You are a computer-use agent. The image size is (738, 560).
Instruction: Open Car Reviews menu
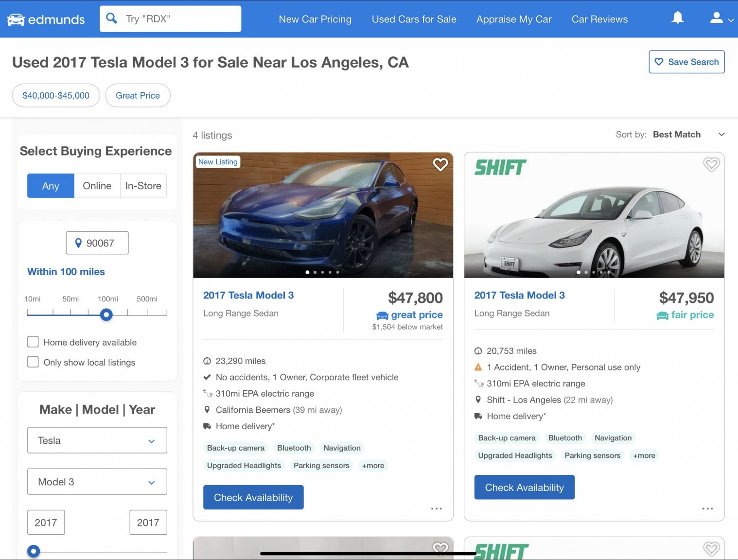[600, 19]
